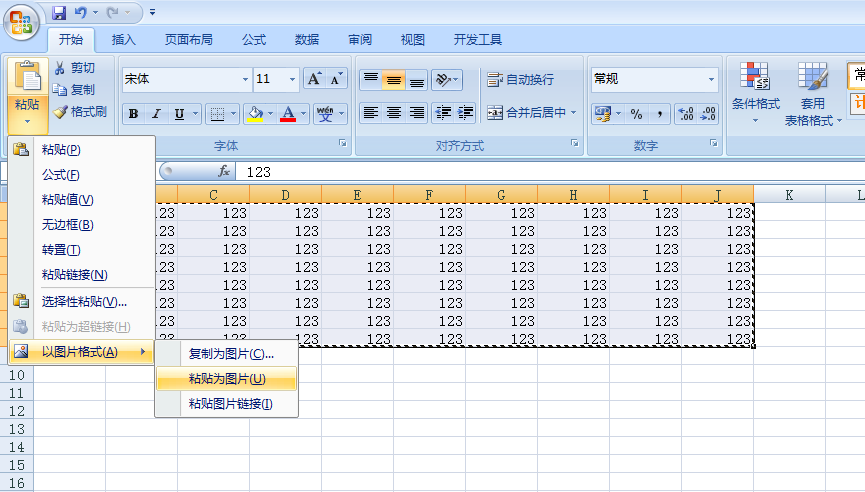Click the insert function fx icon

(223, 172)
